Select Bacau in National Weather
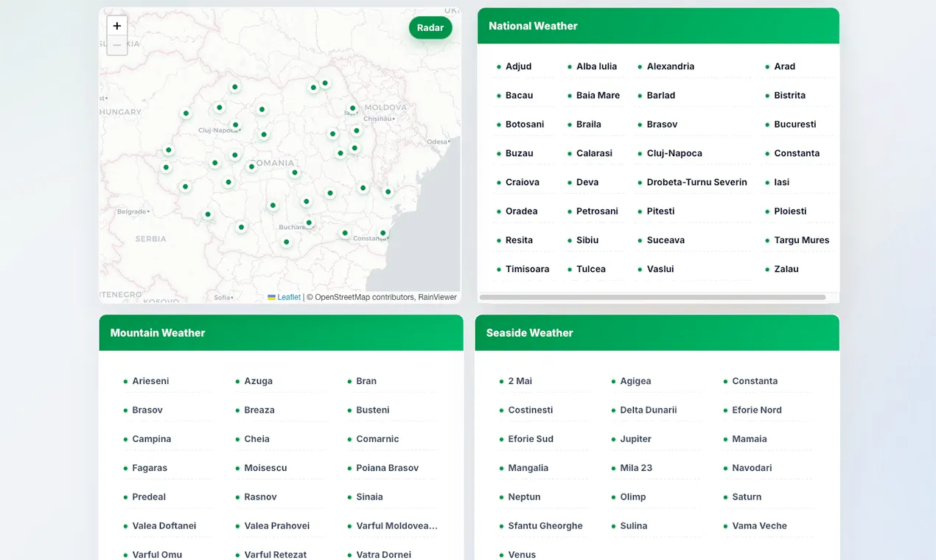This screenshot has height=560, width=936. [519, 95]
